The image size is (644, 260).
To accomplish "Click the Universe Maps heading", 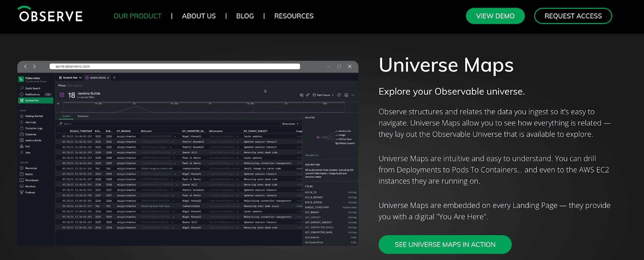I will click(x=446, y=65).
